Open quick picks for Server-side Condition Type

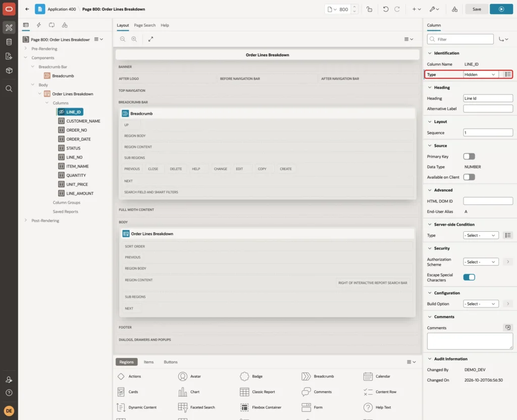click(508, 235)
